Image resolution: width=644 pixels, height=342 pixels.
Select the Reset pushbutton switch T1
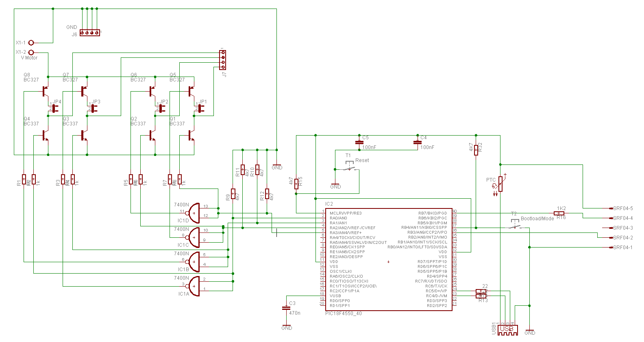coord(349,167)
